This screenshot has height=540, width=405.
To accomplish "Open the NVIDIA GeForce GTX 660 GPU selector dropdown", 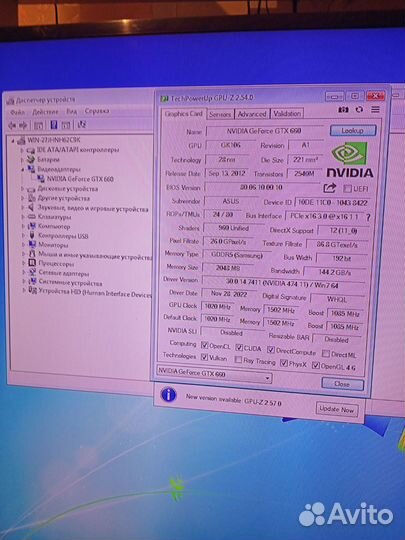I will coord(214,374).
